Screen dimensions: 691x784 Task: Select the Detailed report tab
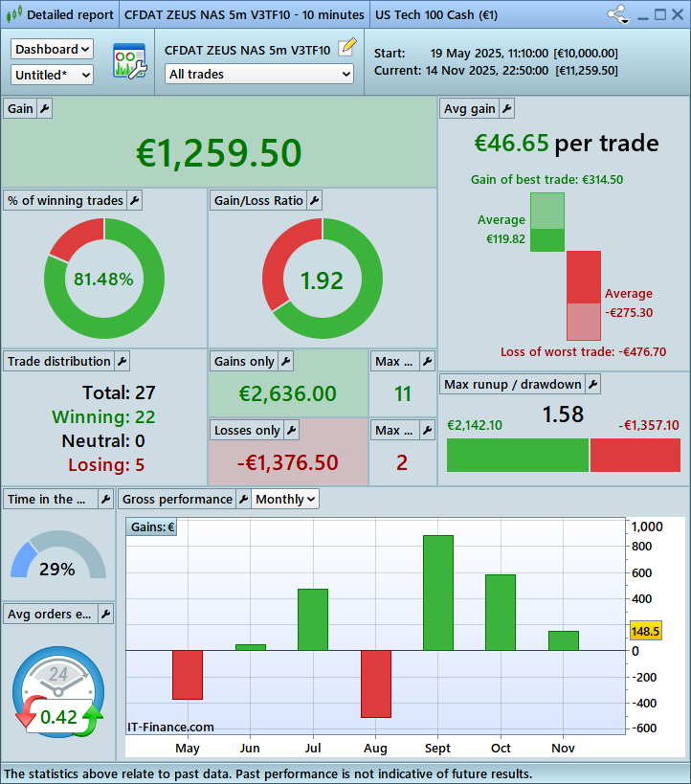(60, 14)
